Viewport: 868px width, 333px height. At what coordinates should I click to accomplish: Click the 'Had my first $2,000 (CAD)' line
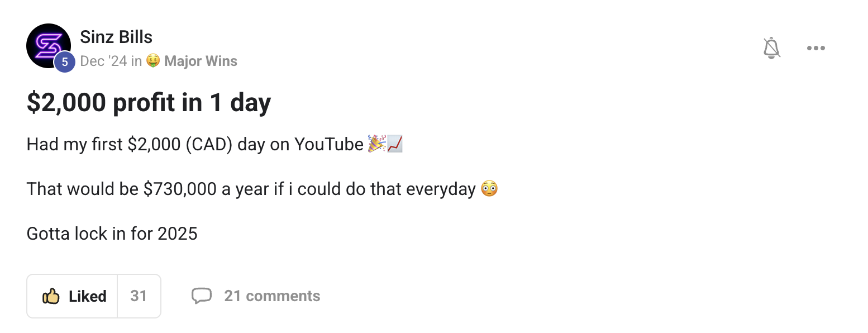tap(195, 144)
